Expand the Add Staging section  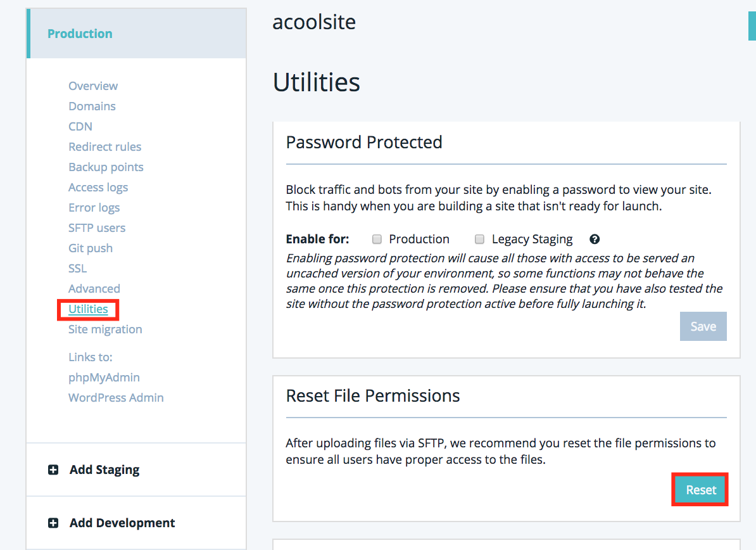coord(104,470)
